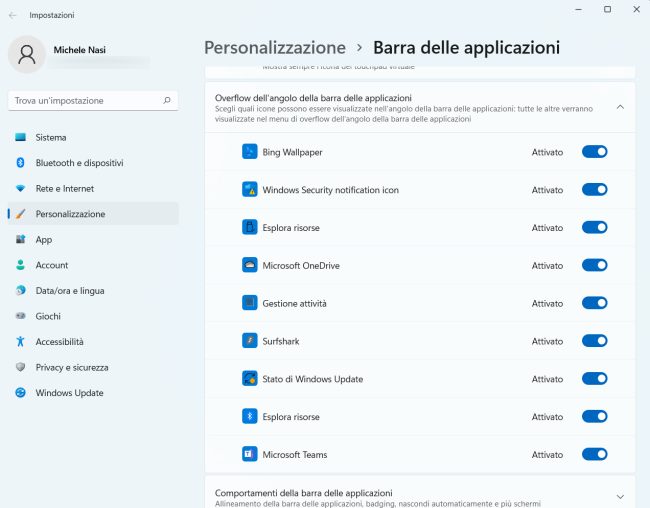Open Rete e Internet category
Screen dimensions: 650x508
click(93, 188)
